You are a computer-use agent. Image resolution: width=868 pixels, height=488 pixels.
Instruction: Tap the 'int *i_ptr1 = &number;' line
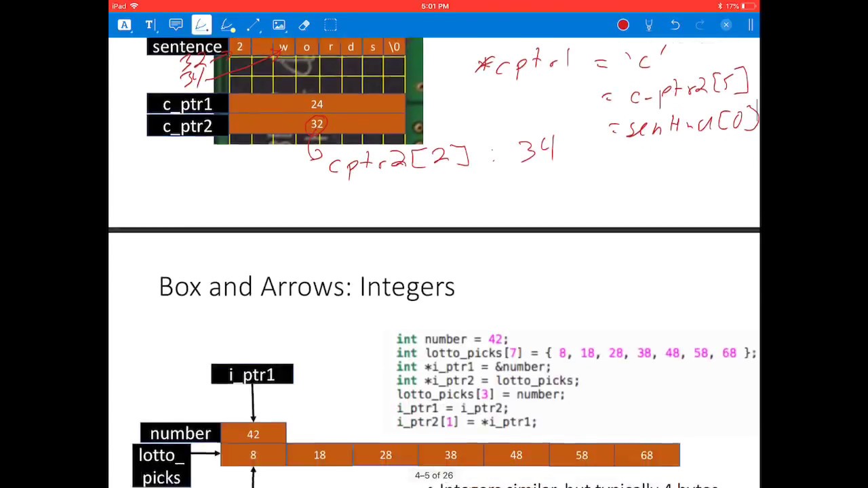pos(473,367)
